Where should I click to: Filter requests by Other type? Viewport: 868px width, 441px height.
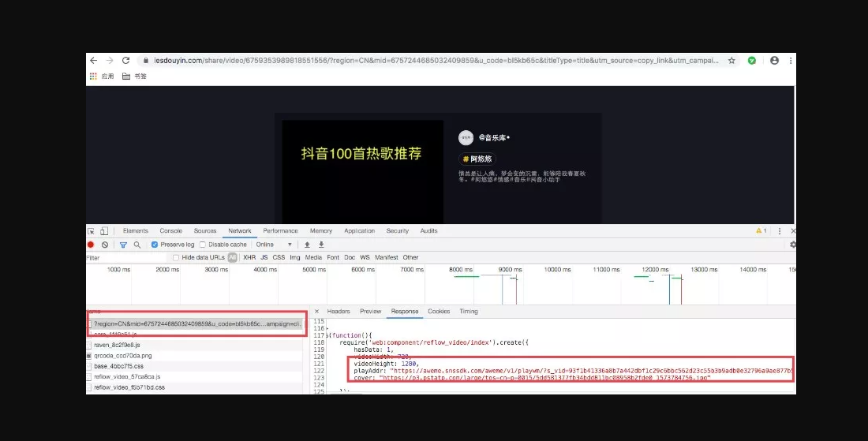[x=411, y=257]
